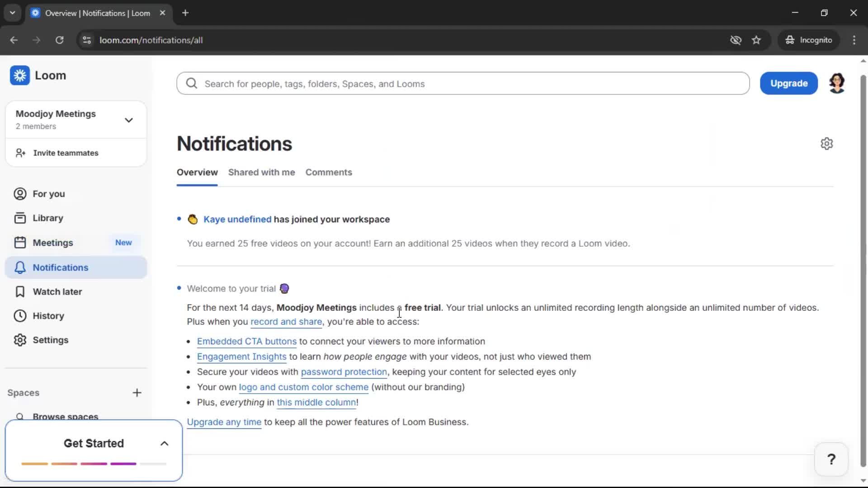The image size is (868, 488).
Task: Open notification settings with the gear icon
Action: coord(827,143)
